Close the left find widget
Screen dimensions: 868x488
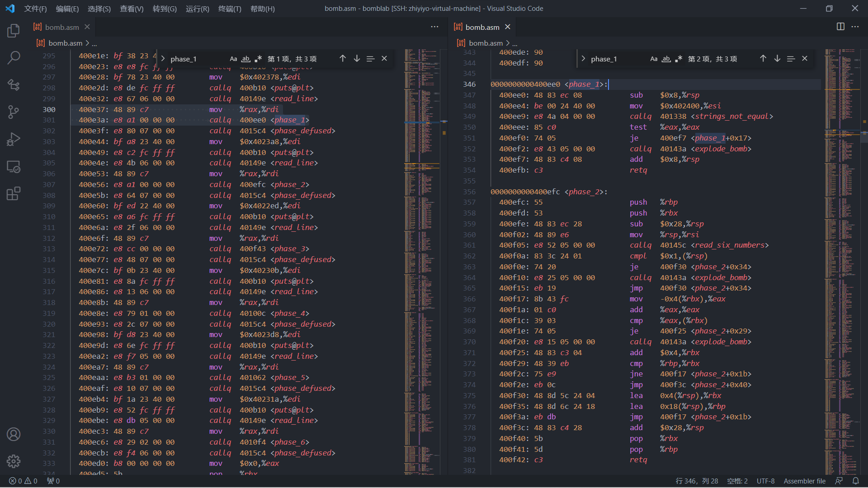(x=384, y=59)
